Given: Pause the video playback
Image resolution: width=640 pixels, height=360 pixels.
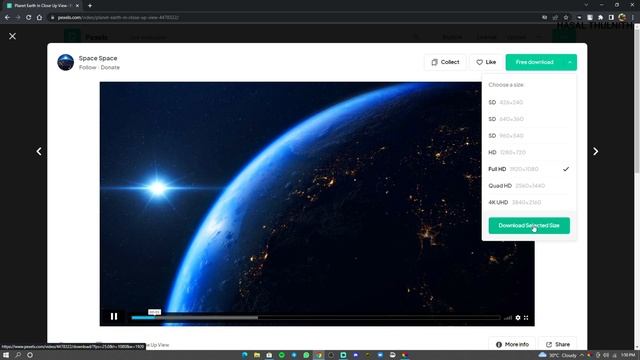Looking at the screenshot, I should point(114,316).
